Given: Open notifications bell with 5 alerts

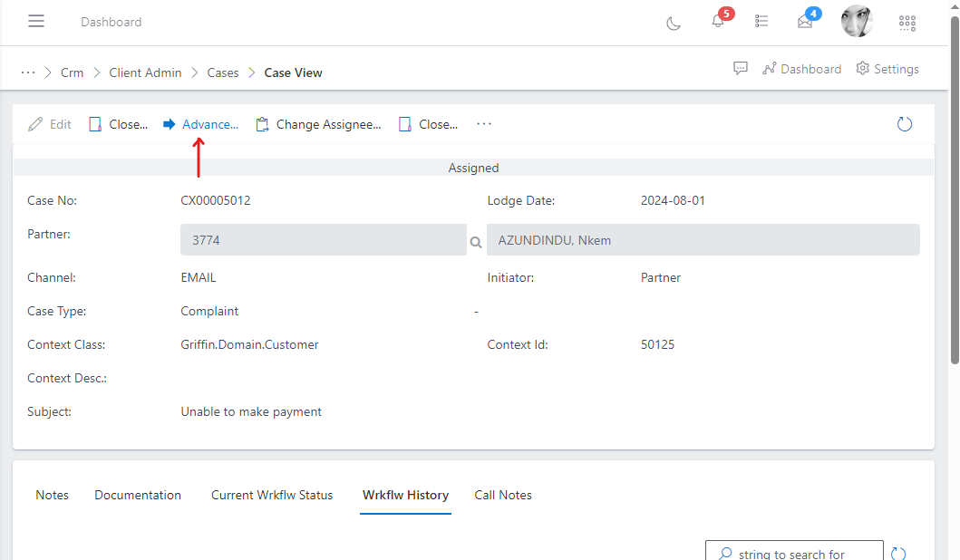Looking at the screenshot, I should [718, 22].
